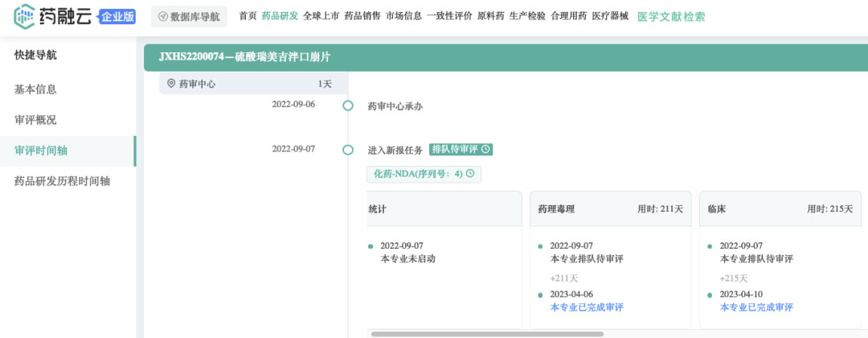Open 医学文献检索 link
Image resolution: width=868 pixels, height=338 pixels.
671,17
